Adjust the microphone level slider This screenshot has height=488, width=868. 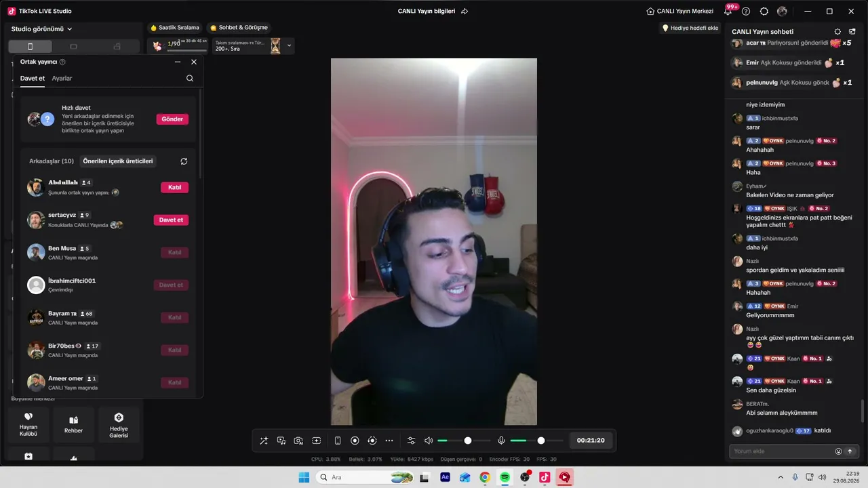click(536, 441)
